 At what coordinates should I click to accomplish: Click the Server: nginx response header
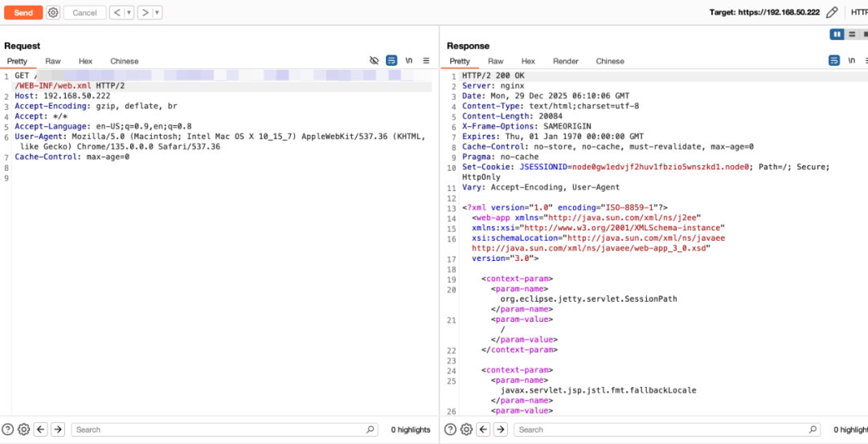[493, 86]
